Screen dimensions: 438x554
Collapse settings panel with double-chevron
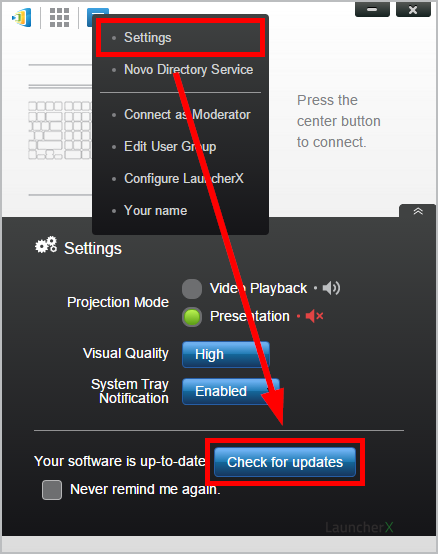point(418,211)
